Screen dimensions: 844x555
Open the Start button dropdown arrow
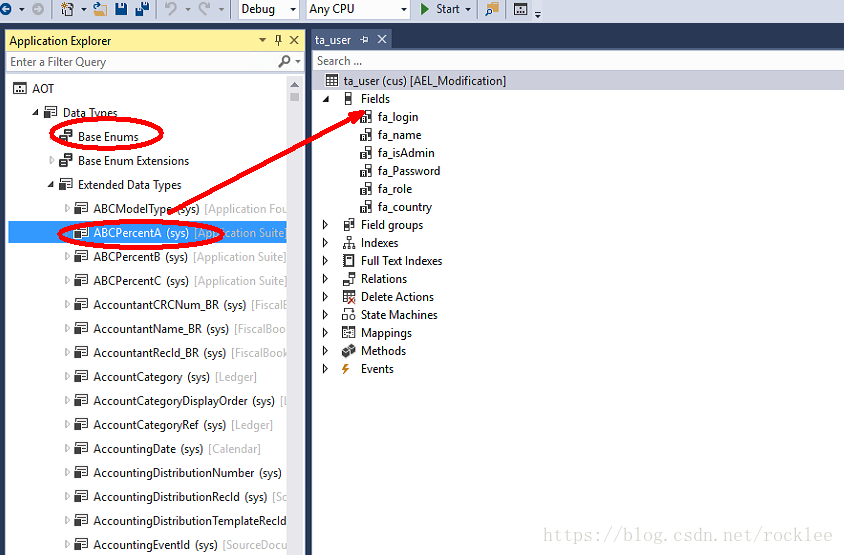tap(468, 9)
